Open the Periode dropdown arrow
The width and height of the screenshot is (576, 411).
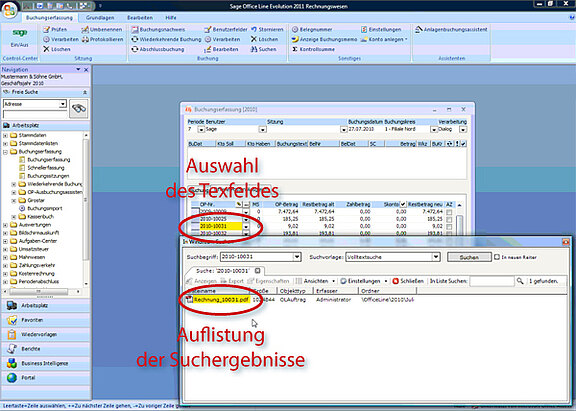point(201,130)
